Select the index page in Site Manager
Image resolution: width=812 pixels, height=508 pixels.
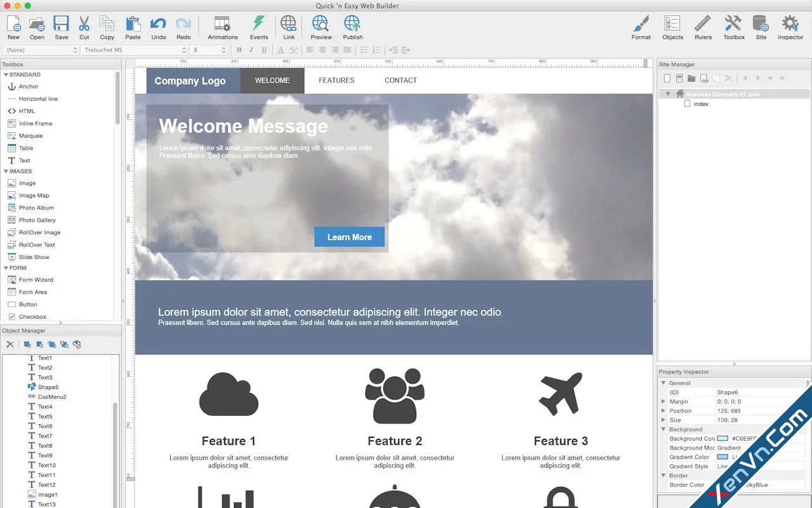point(696,104)
